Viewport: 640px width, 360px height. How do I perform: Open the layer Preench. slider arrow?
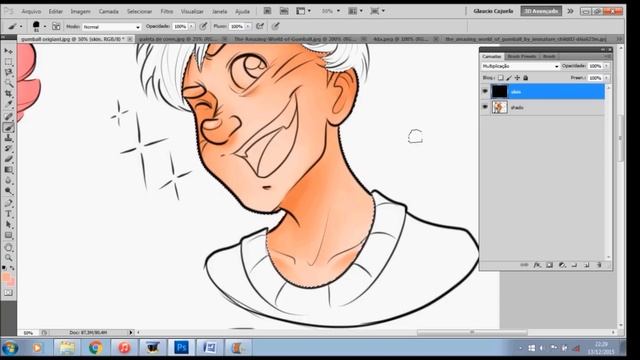coord(607,78)
